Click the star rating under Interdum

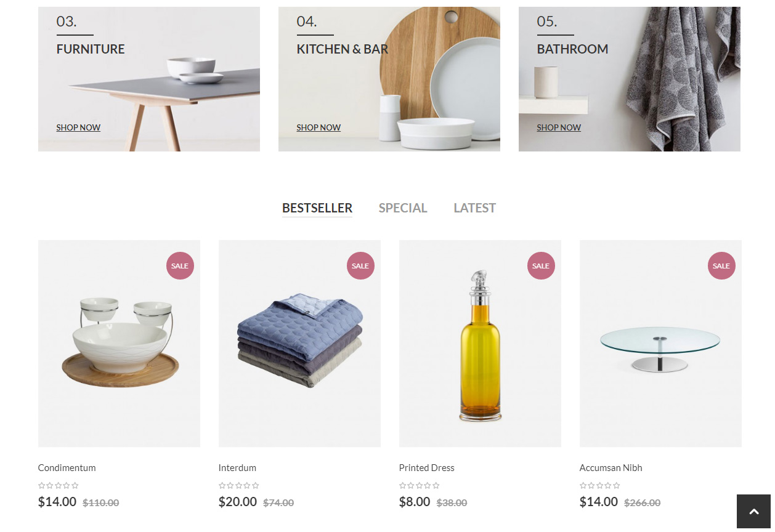(x=239, y=485)
